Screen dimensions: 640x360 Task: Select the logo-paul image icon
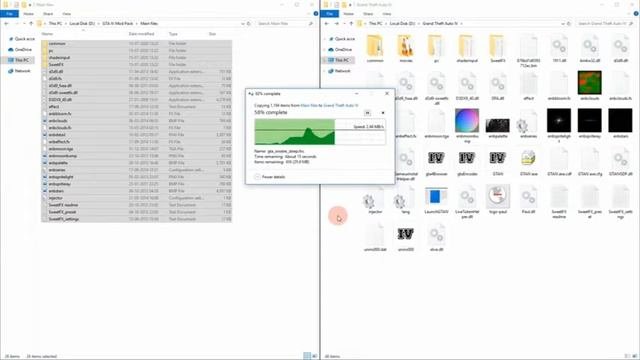click(x=498, y=196)
